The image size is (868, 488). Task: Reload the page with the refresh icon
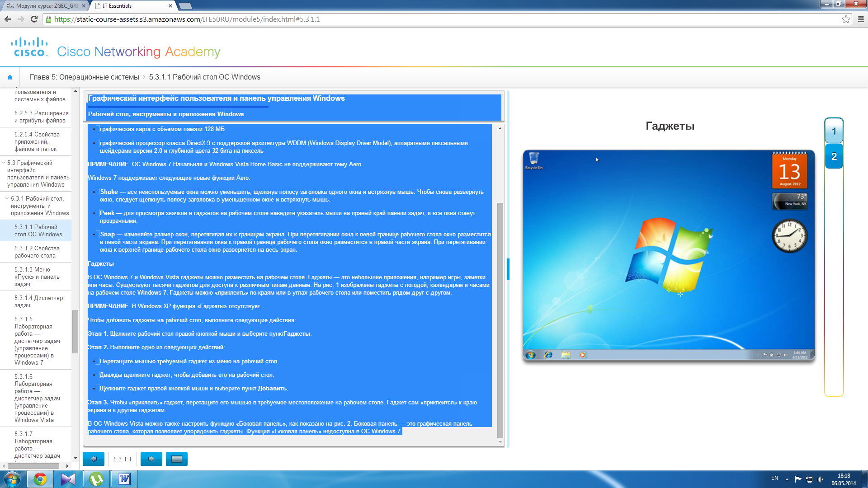pyautogui.click(x=34, y=19)
